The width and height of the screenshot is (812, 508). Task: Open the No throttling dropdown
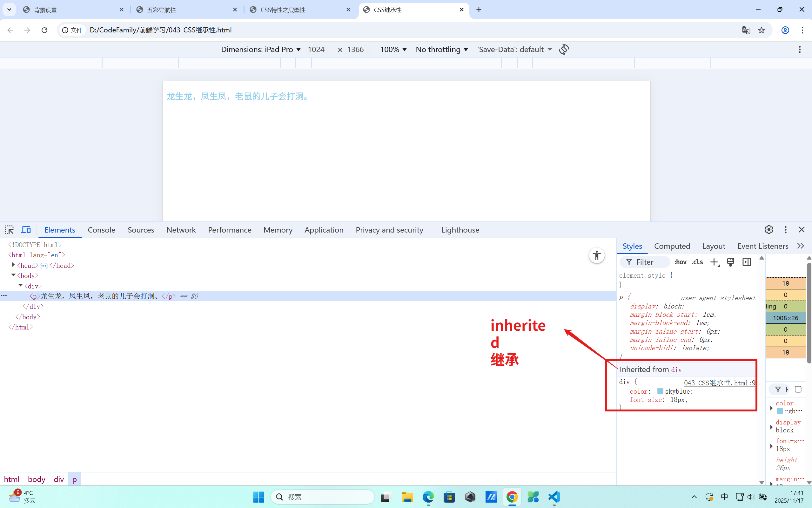442,49
